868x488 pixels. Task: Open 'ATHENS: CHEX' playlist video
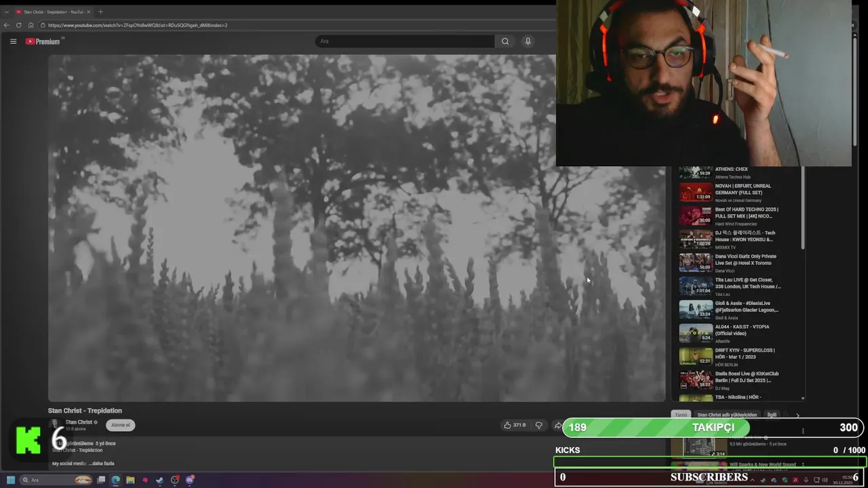(731, 169)
